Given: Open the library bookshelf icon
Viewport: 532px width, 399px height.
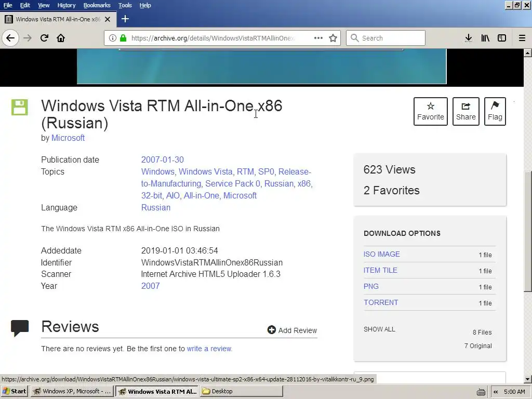Looking at the screenshot, I should pos(486,38).
